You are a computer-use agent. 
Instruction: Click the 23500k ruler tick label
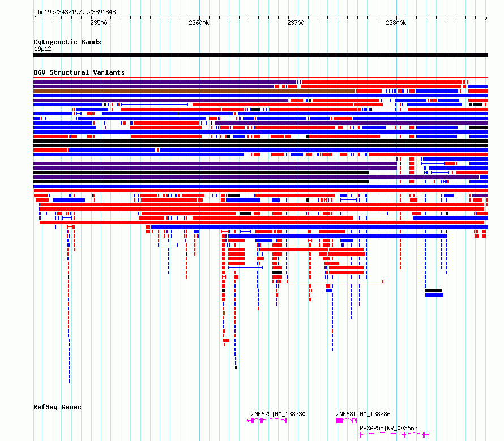100,23
